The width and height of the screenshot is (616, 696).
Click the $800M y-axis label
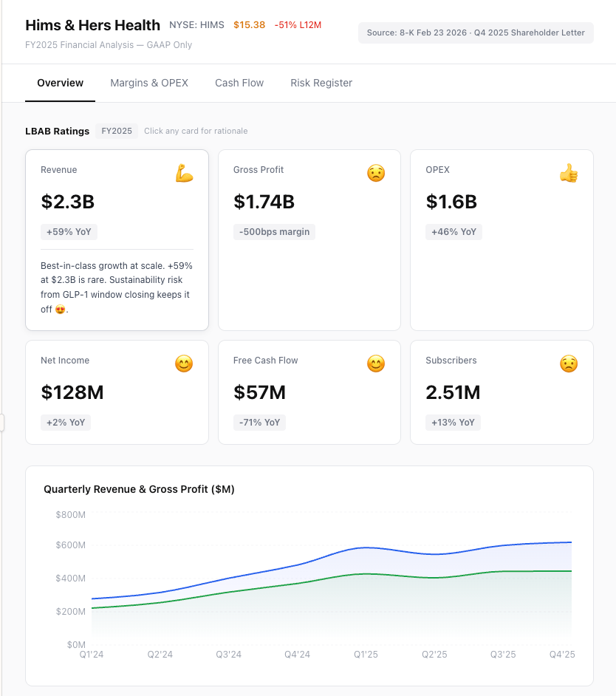[71, 515]
